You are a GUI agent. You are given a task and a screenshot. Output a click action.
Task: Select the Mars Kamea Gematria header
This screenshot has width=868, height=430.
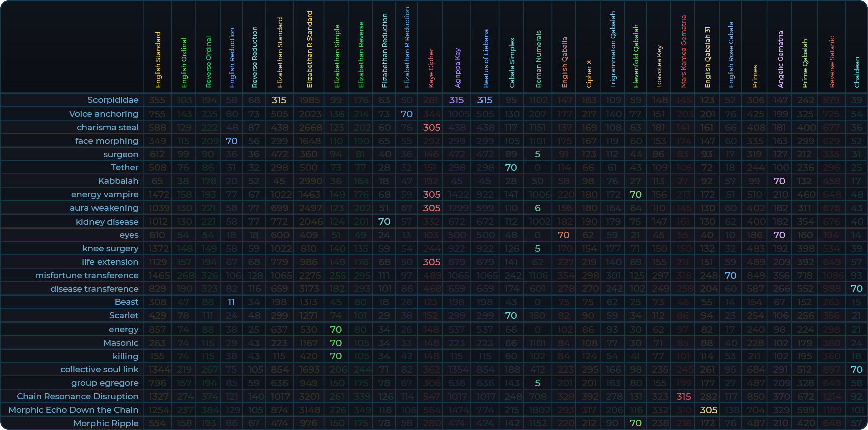[683, 52]
